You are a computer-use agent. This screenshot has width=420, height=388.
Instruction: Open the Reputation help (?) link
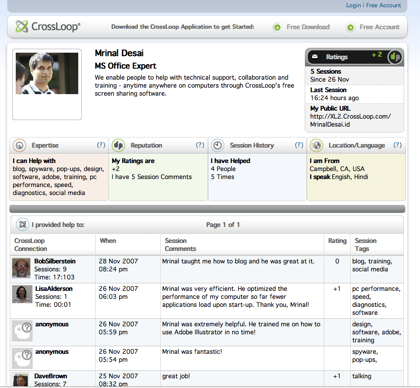click(x=200, y=145)
